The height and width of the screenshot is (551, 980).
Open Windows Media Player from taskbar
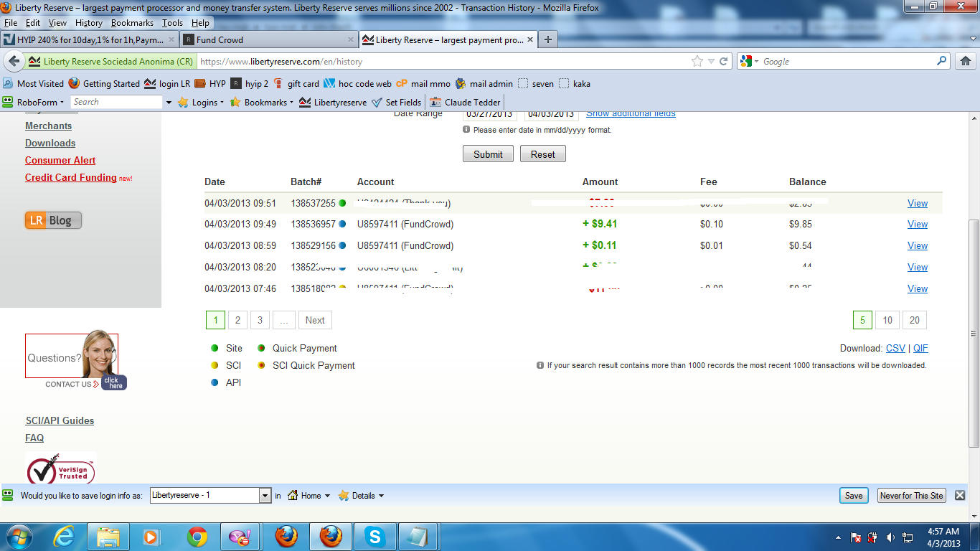point(153,536)
